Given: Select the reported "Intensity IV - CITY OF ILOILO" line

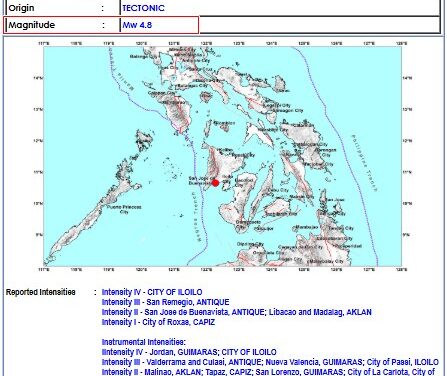Looking at the screenshot, I should 152,292.
